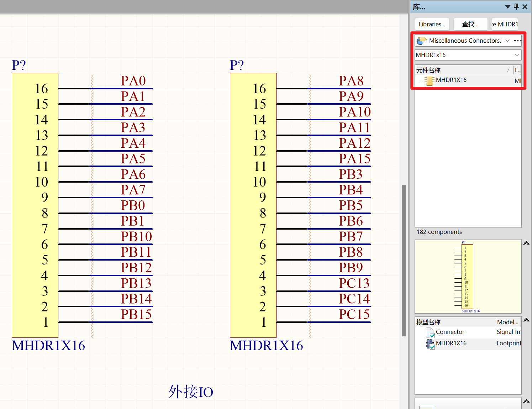The image size is (532, 409).
Task: Select the PA3 net label
Action: [x=133, y=128]
